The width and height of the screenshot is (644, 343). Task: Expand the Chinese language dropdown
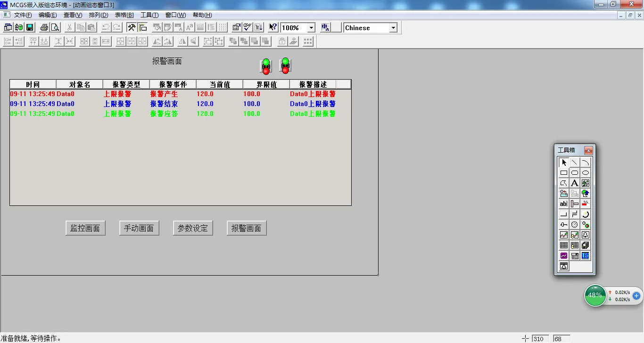(393, 28)
